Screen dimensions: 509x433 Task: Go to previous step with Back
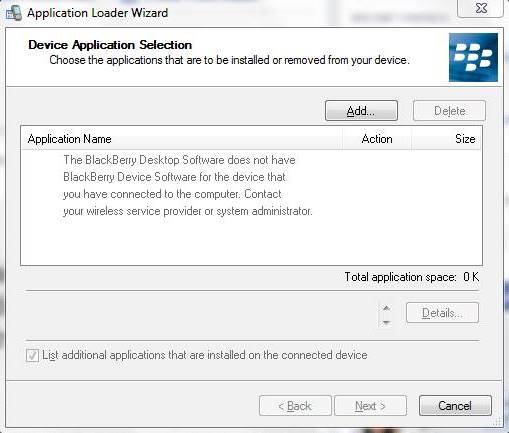tap(295, 406)
